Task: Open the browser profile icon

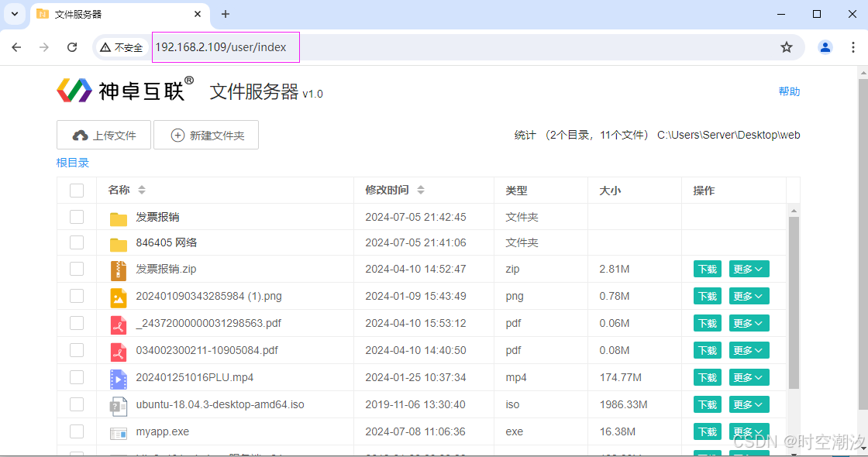Action: (x=825, y=47)
